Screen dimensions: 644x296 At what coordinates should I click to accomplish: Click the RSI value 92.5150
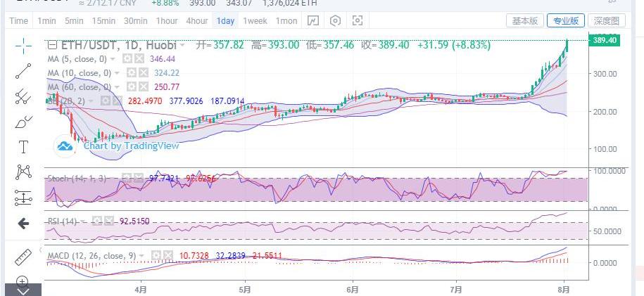click(x=134, y=221)
